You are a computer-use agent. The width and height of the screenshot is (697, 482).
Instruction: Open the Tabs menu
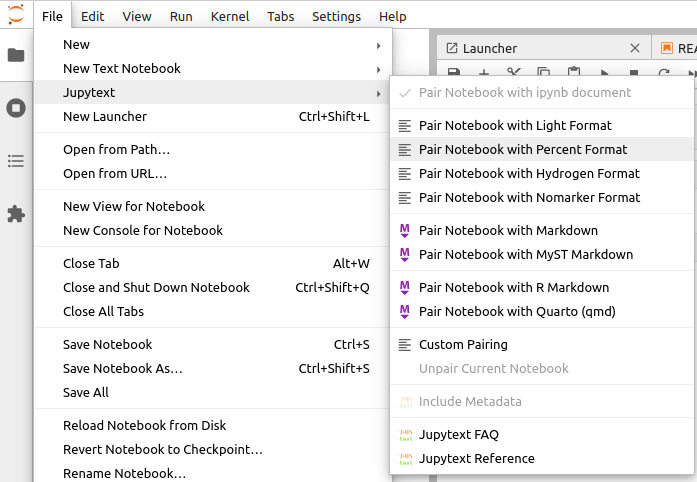[x=280, y=16]
